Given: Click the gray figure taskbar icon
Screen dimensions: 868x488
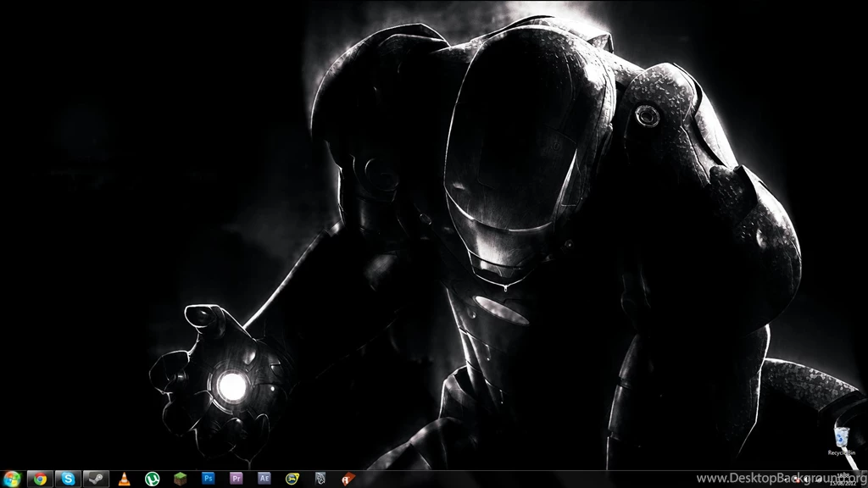Looking at the screenshot, I should click(x=320, y=479).
